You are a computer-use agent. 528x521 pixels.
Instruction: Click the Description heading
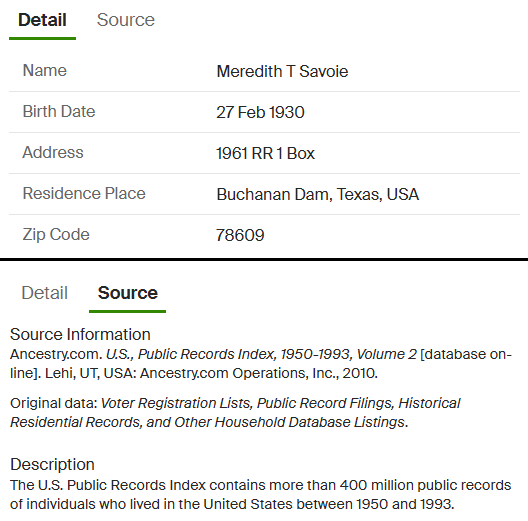(52, 464)
